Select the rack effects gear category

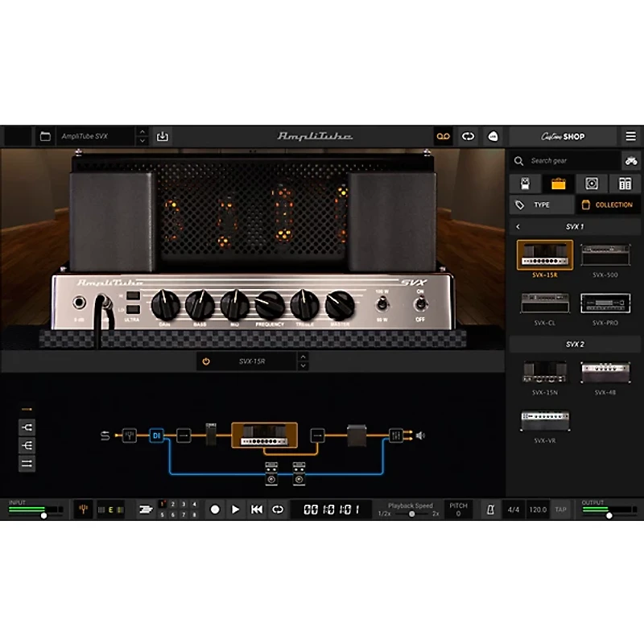coord(625,184)
